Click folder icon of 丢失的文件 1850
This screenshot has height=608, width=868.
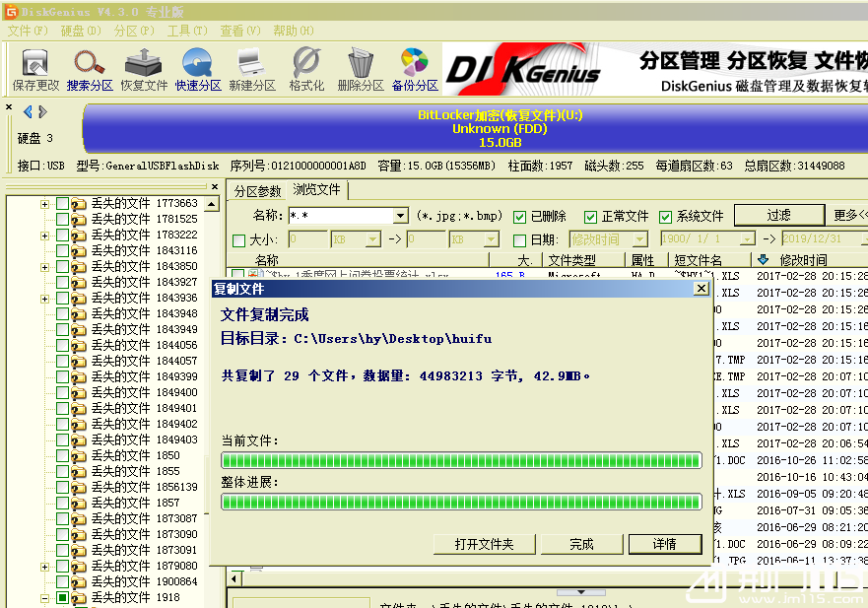[x=79, y=455]
